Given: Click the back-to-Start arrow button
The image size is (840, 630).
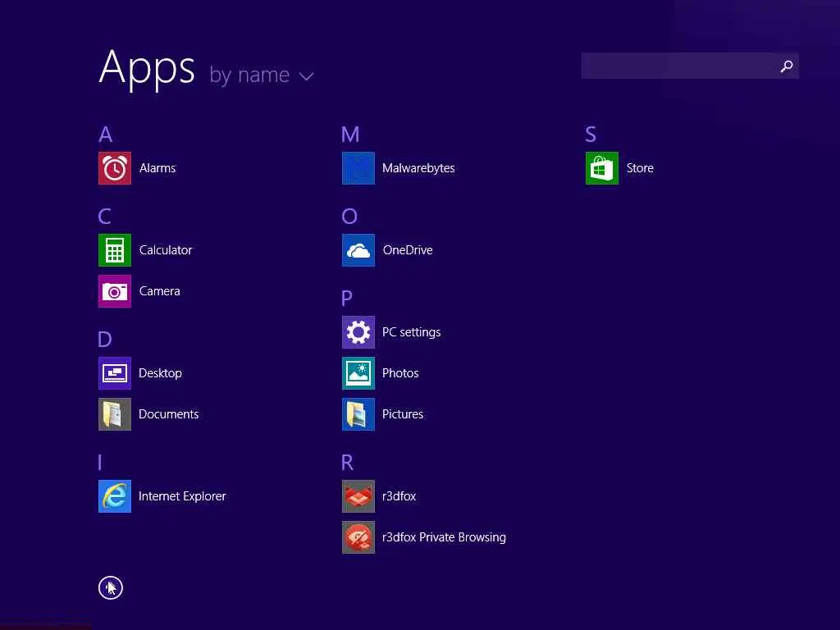Looking at the screenshot, I should 111,588.
